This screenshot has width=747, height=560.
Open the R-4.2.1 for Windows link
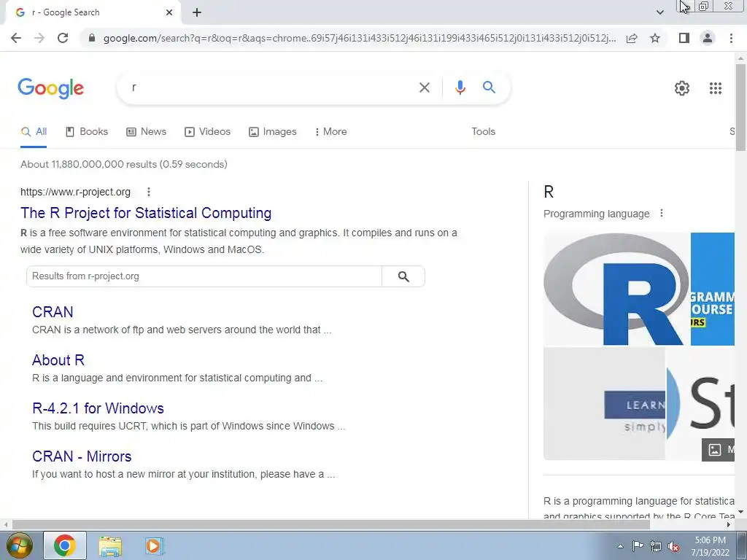point(98,408)
